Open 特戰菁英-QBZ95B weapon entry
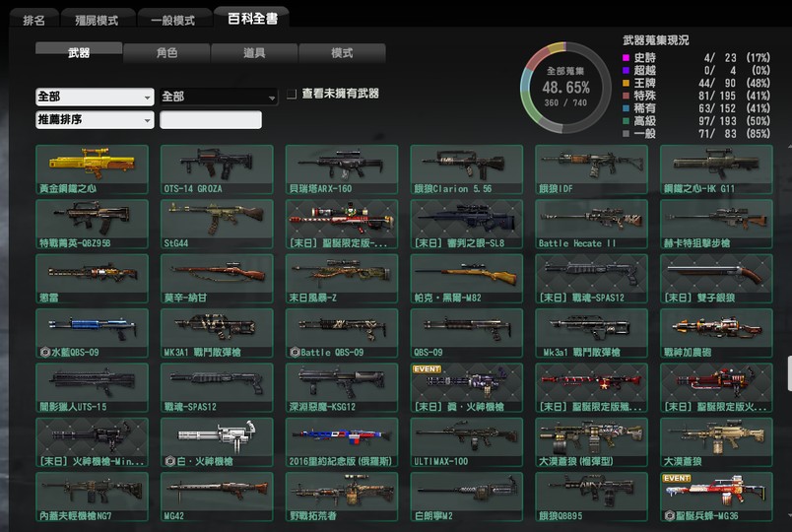Viewport: 792px width, 532px height. 92,224
